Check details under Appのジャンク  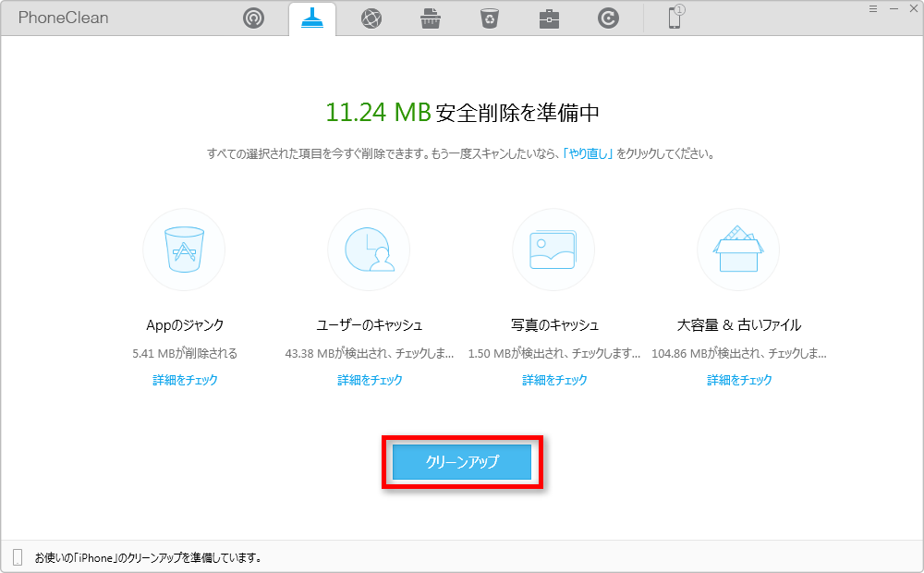[x=185, y=380]
